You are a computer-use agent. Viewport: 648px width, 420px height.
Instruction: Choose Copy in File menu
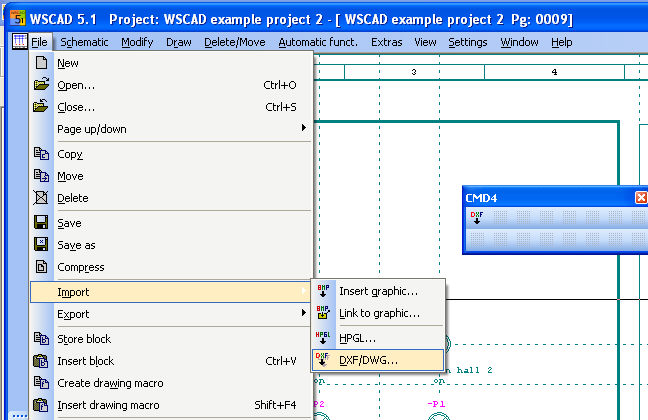(171, 154)
